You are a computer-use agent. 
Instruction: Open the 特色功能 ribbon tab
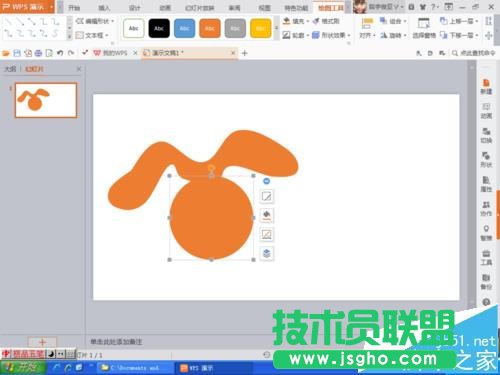(x=296, y=8)
